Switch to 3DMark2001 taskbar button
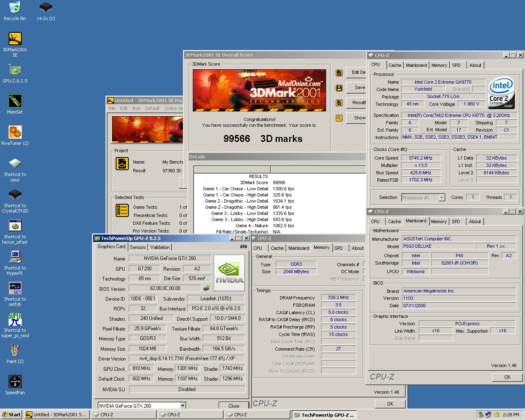The width and height of the screenshot is (525, 420). tap(56, 415)
